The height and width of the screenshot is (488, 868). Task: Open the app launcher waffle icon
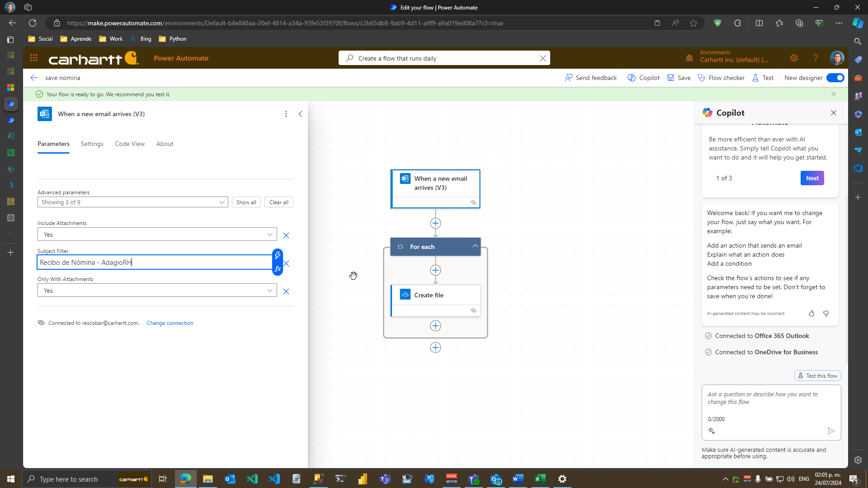[34, 58]
